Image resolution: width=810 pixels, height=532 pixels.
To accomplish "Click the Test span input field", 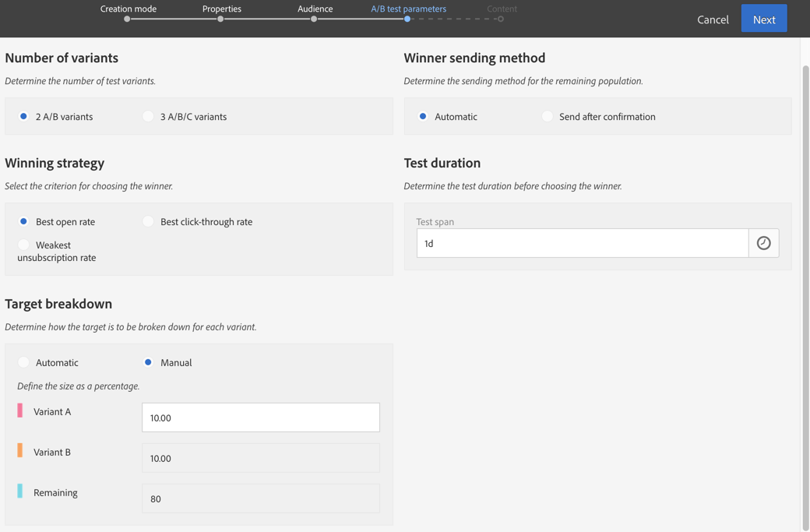I will (582, 243).
